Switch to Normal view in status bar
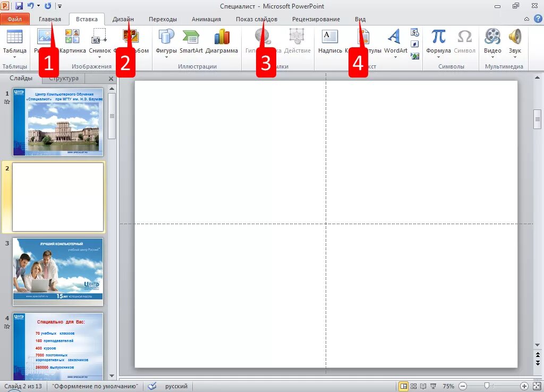 pyautogui.click(x=404, y=386)
